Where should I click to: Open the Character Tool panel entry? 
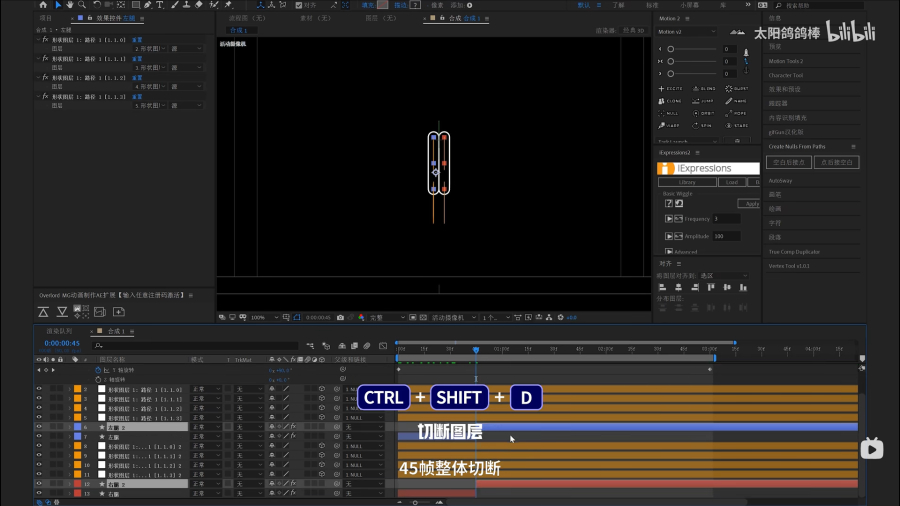(x=786, y=75)
